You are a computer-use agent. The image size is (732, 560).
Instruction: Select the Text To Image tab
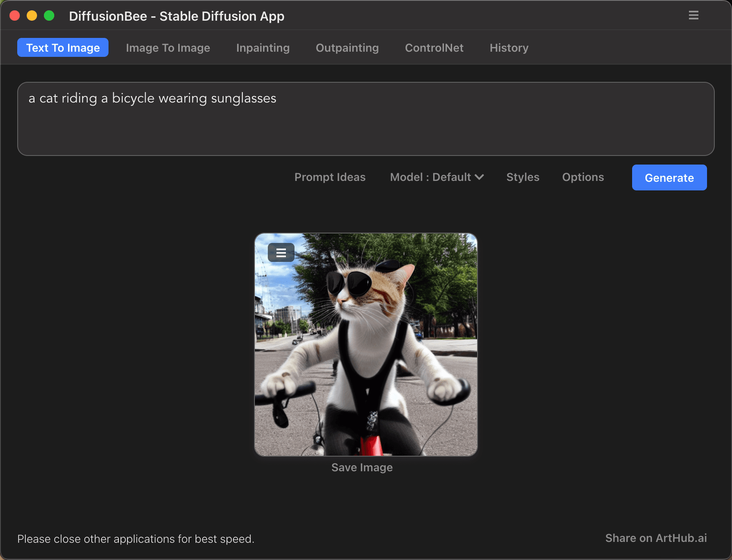[63, 48]
